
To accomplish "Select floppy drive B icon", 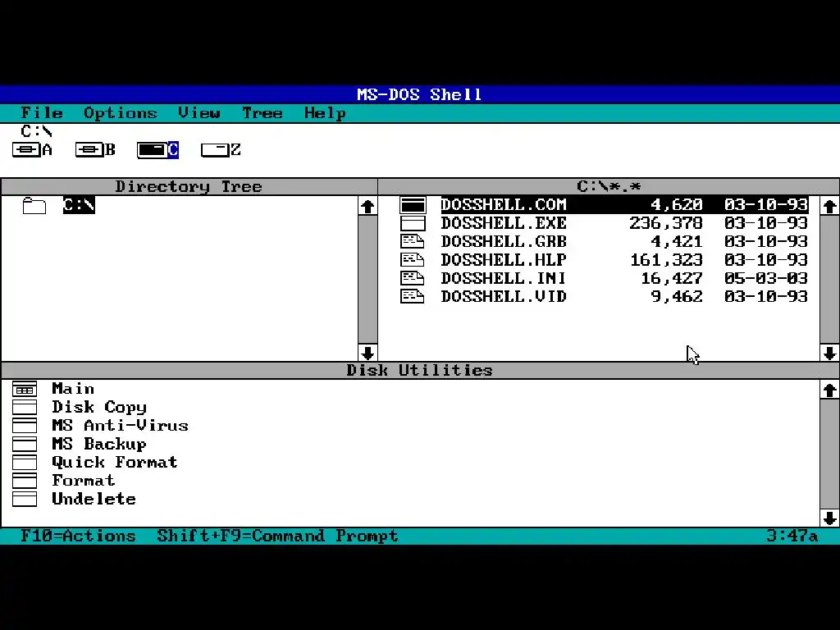I will click(89, 149).
